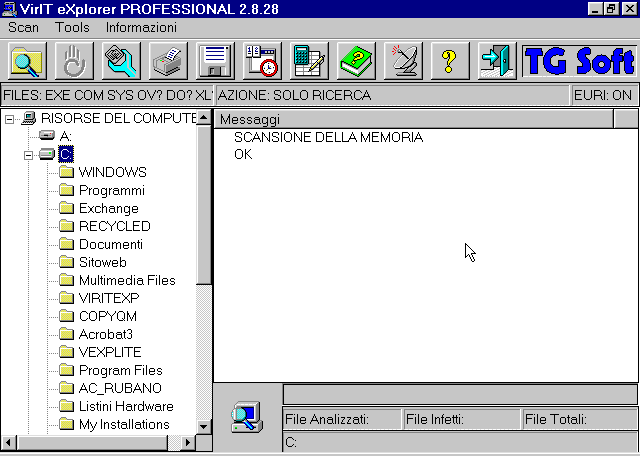Click the RECYCLED folder icon

(x=66, y=226)
